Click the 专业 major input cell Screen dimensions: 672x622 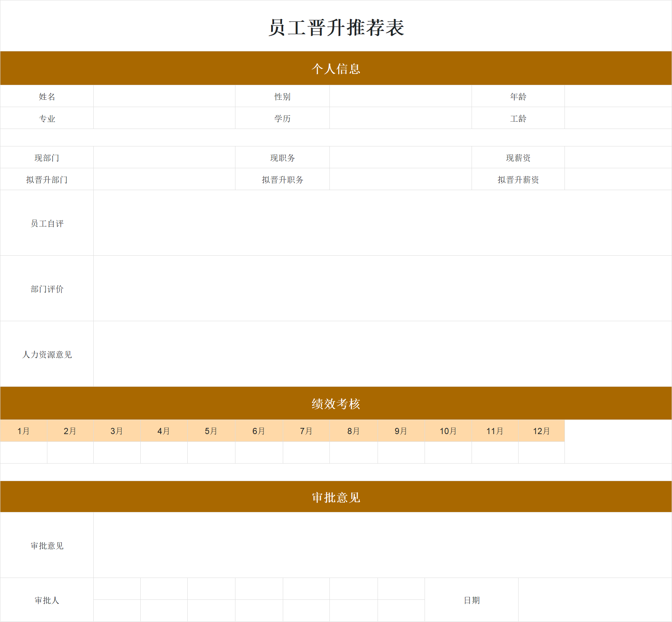click(x=164, y=118)
